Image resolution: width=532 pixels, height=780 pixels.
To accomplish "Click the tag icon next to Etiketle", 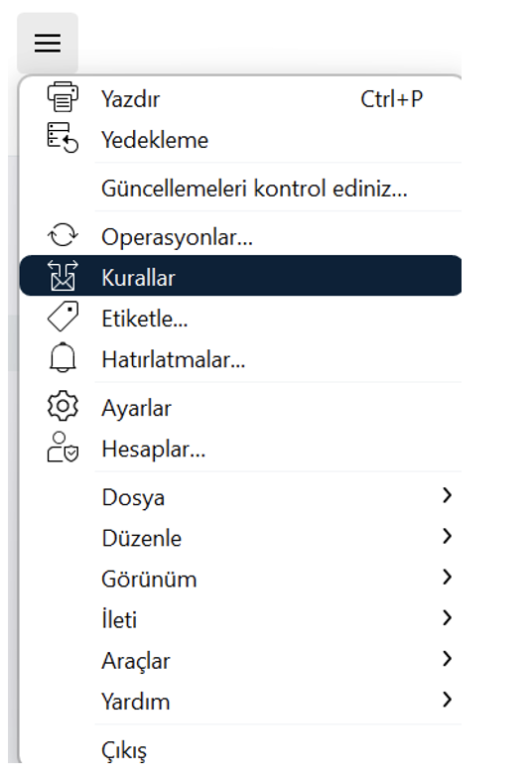I will [x=63, y=317].
